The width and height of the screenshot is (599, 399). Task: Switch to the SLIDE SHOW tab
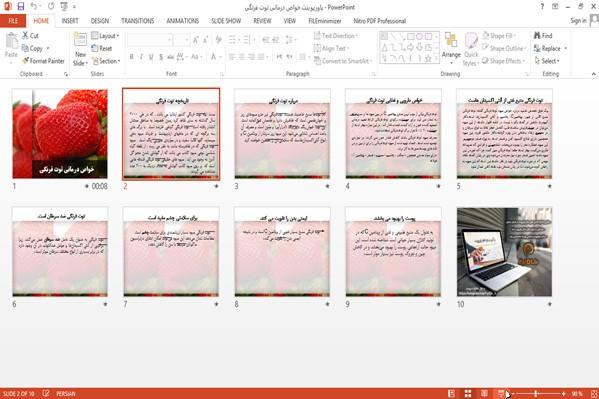226,21
